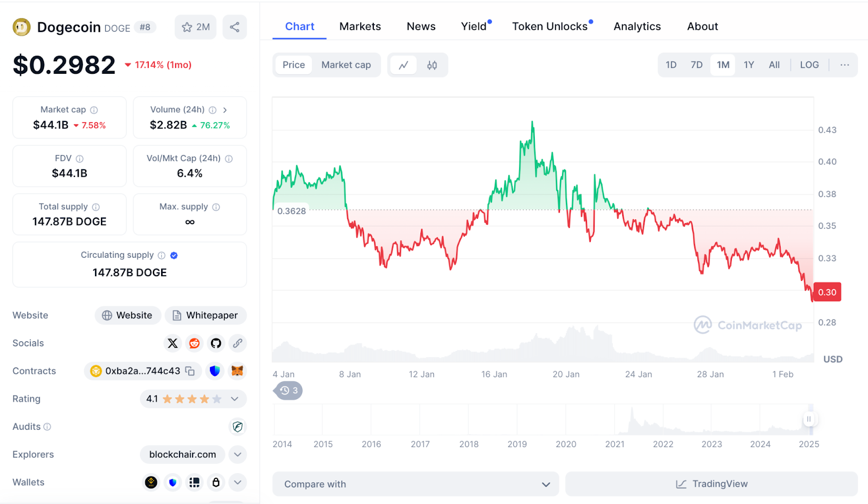Open the Markets tab
868x504 pixels.
point(360,26)
